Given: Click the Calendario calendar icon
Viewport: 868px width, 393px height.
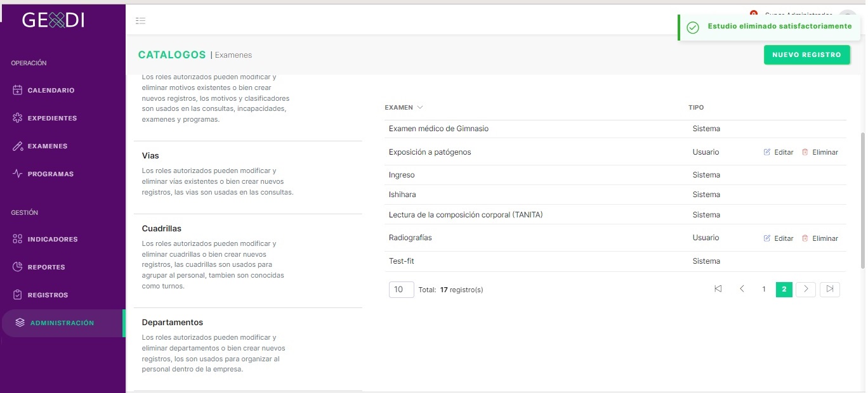Looking at the screenshot, I should click(x=18, y=90).
